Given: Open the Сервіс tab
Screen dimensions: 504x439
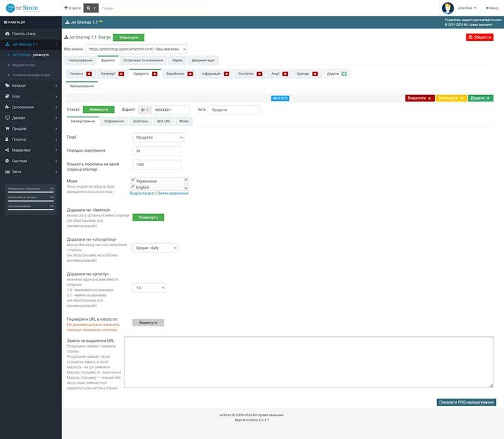Looking at the screenshot, I should click(x=177, y=60).
